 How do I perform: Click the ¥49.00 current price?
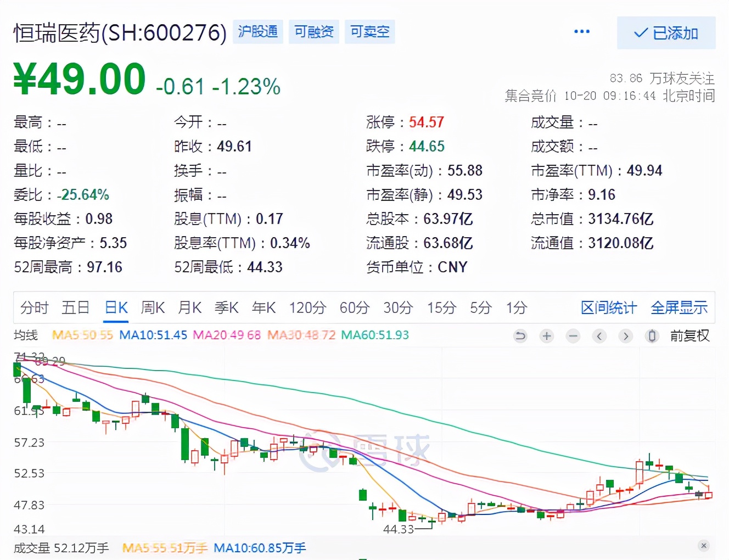[80, 79]
